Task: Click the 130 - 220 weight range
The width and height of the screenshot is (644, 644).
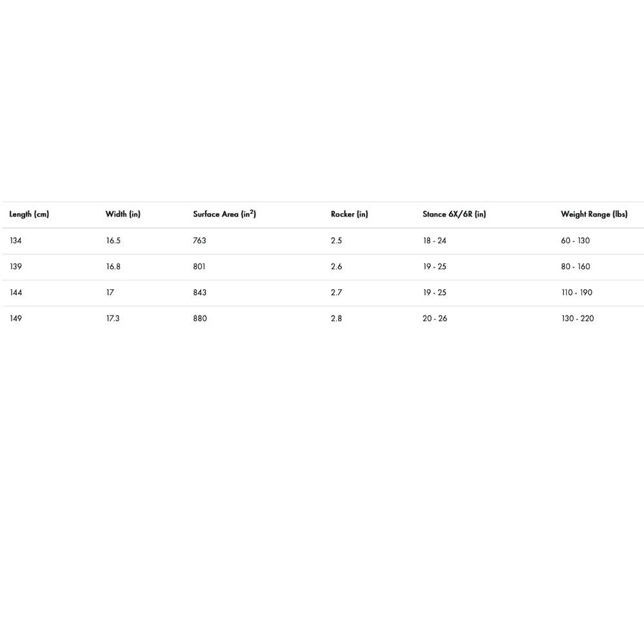Action: (577, 319)
